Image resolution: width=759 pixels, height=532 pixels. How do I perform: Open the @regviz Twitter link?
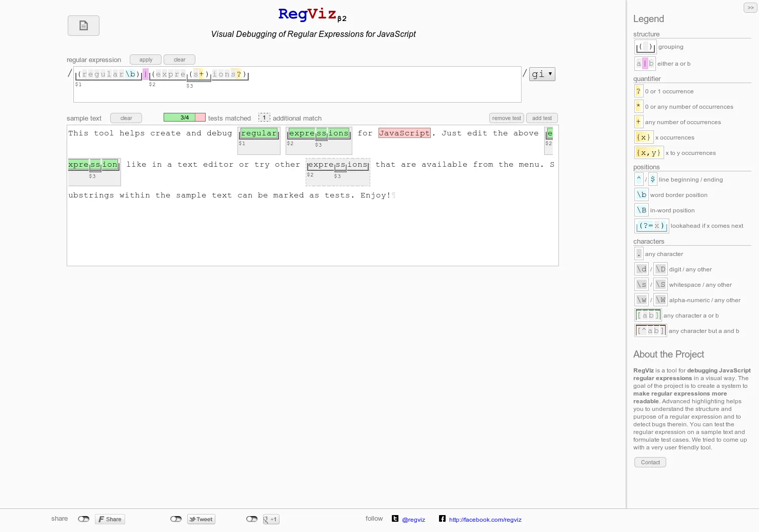coord(413,520)
